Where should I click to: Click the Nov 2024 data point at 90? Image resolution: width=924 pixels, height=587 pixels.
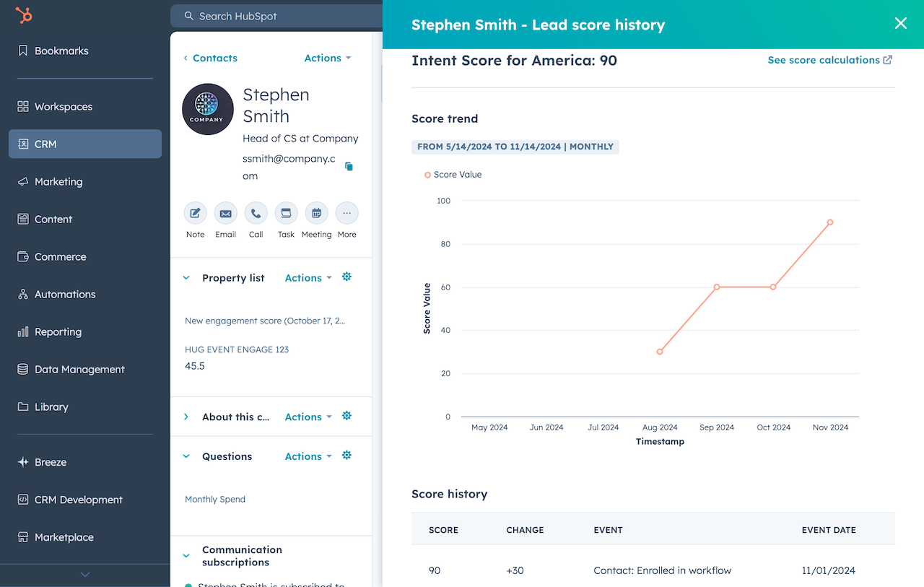pyautogui.click(x=830, y=222)
